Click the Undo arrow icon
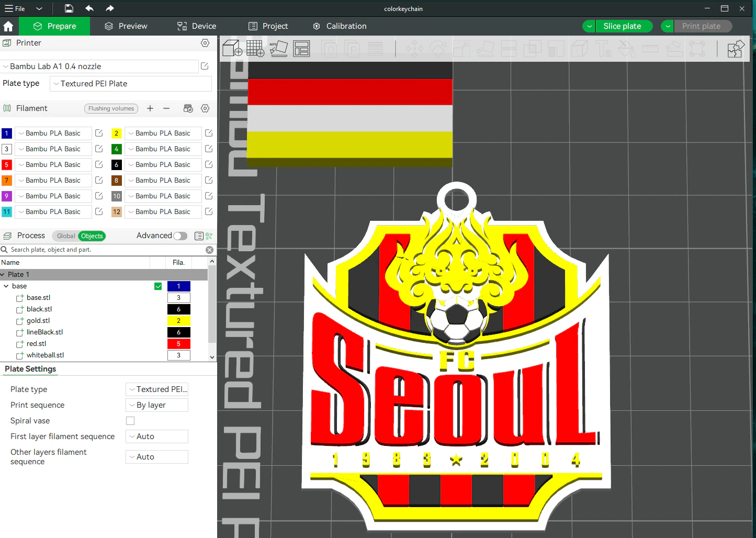 click(89, 8)
